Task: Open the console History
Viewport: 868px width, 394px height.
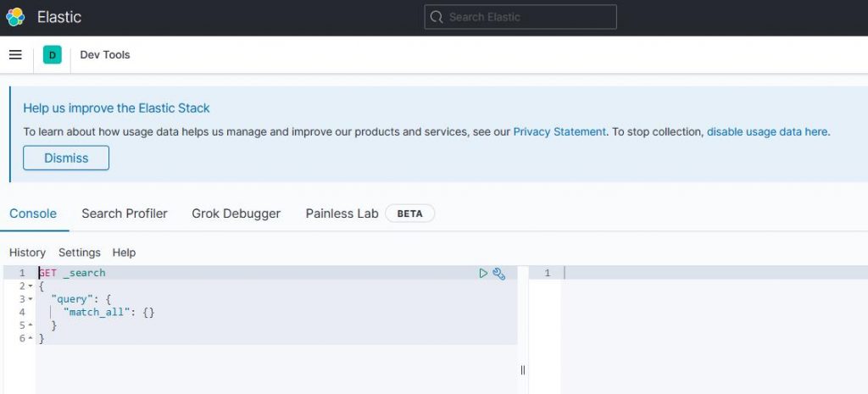Action: click(x=27, y=252)
